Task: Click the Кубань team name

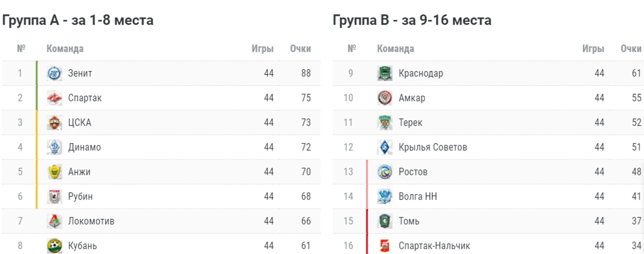Action: coord(82,246)
